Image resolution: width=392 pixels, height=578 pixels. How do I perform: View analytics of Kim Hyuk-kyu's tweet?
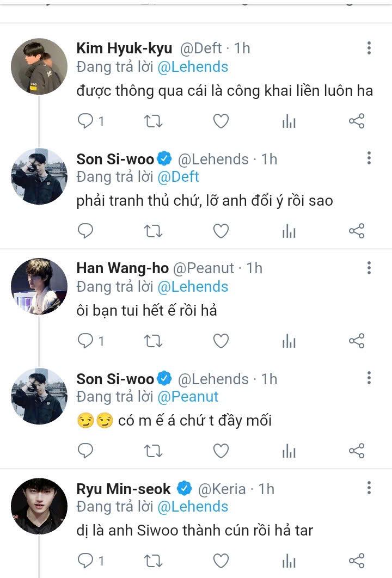[x=289, y=122]
